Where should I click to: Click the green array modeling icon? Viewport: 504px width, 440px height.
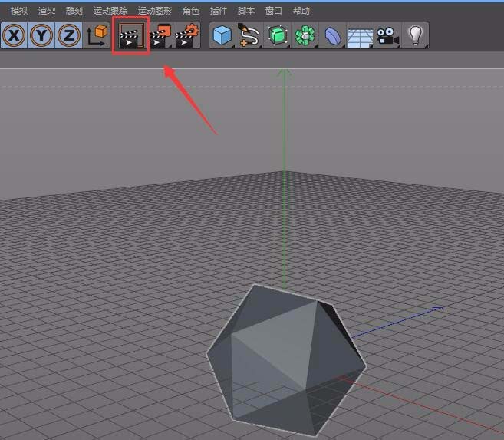pyautogui.click(x=305, y=36)
